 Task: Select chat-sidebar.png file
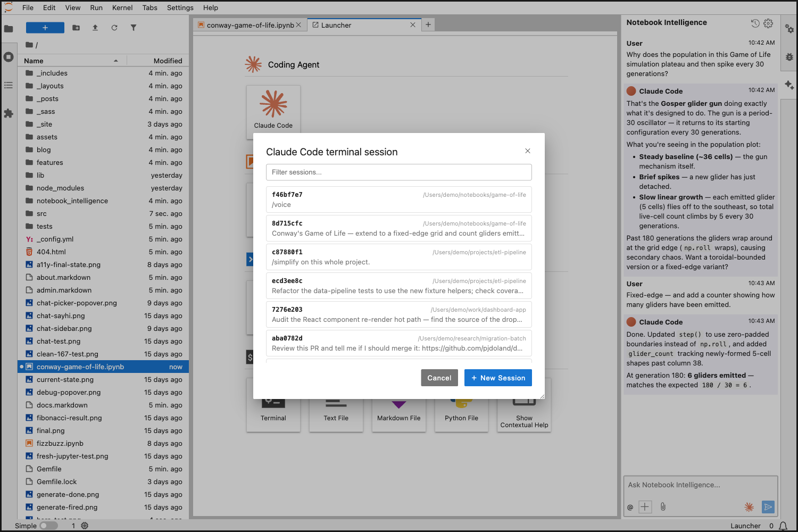[103, 329]
